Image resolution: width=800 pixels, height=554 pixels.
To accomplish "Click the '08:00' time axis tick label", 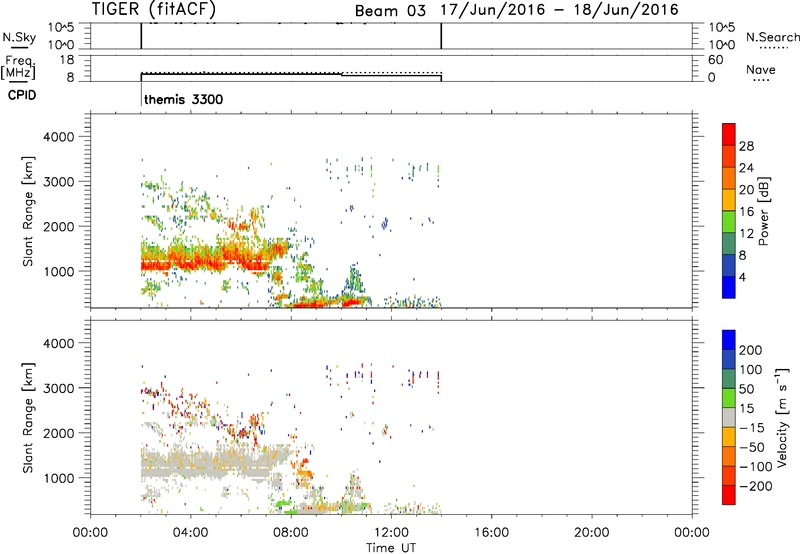I will 291,533.
